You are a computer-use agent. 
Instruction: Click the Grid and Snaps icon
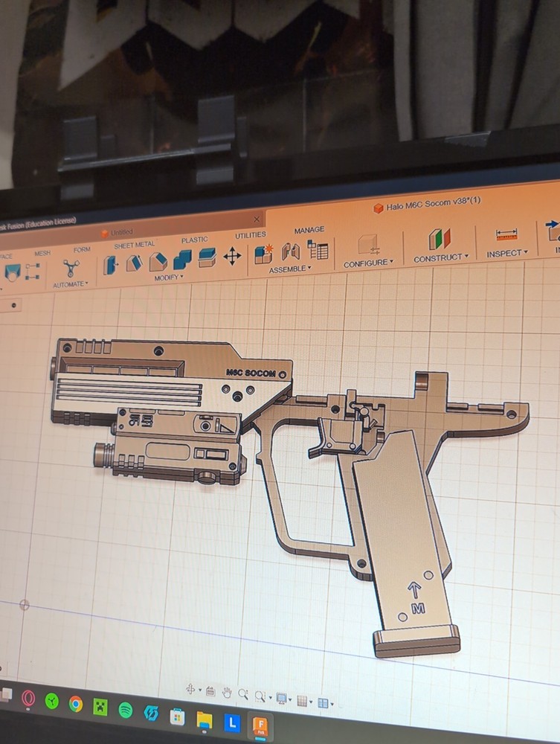[302, 700]
